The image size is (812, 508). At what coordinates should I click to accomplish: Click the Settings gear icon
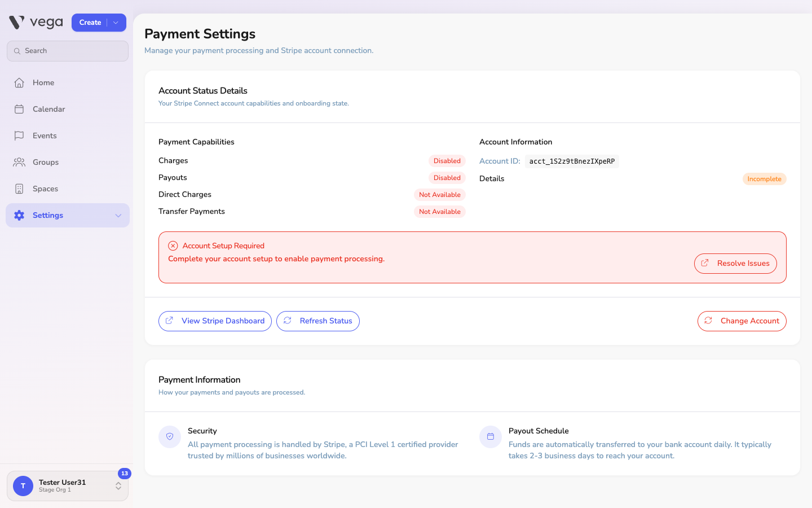19,215
